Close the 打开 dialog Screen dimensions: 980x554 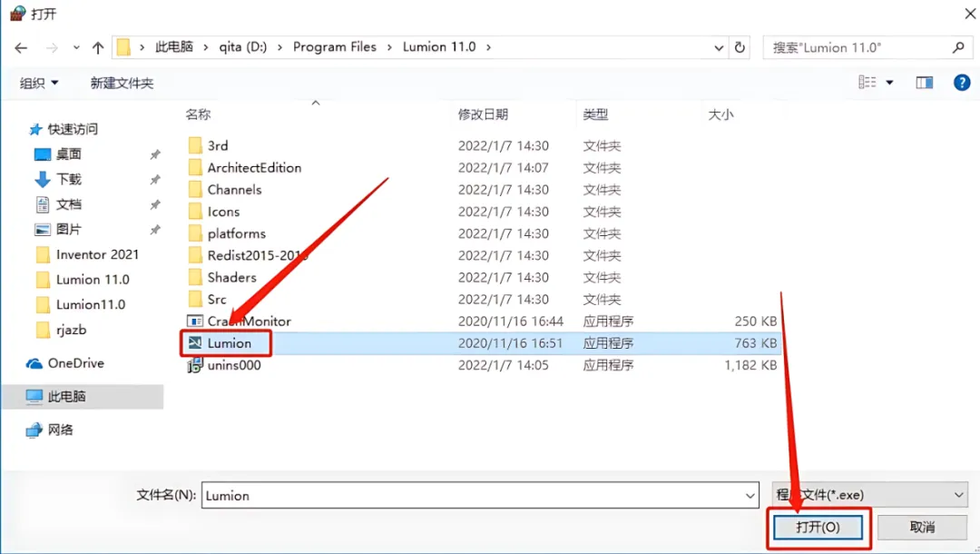tap(969, 13)
